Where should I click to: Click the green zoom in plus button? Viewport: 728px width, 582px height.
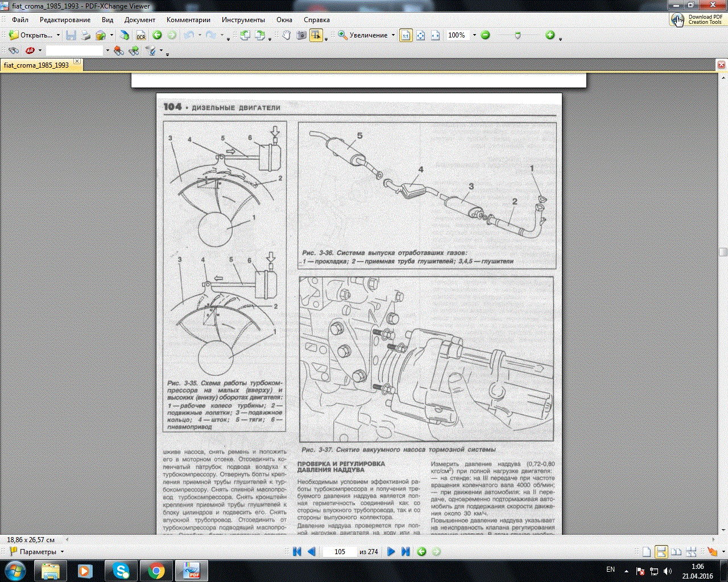point(550,35)
